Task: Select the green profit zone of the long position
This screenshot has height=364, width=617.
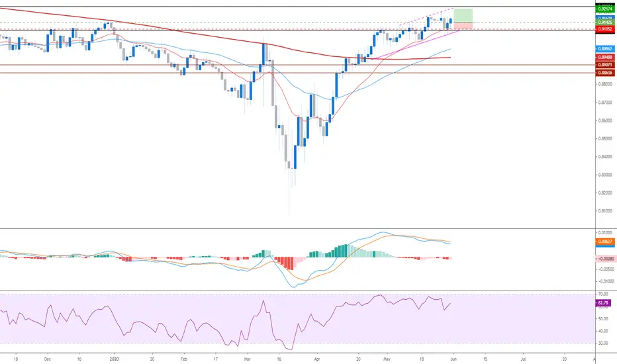Action: (463, 15)
